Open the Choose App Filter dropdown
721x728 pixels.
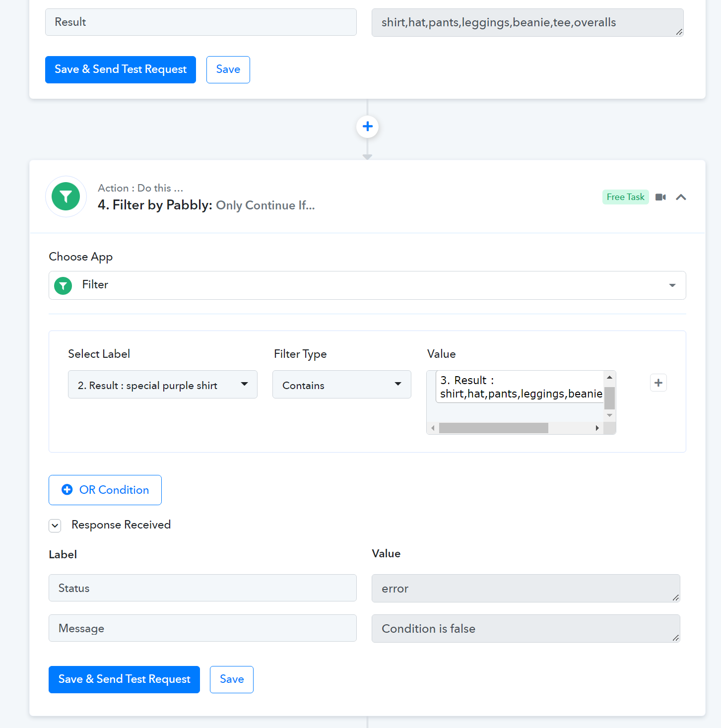pos(367,285)
